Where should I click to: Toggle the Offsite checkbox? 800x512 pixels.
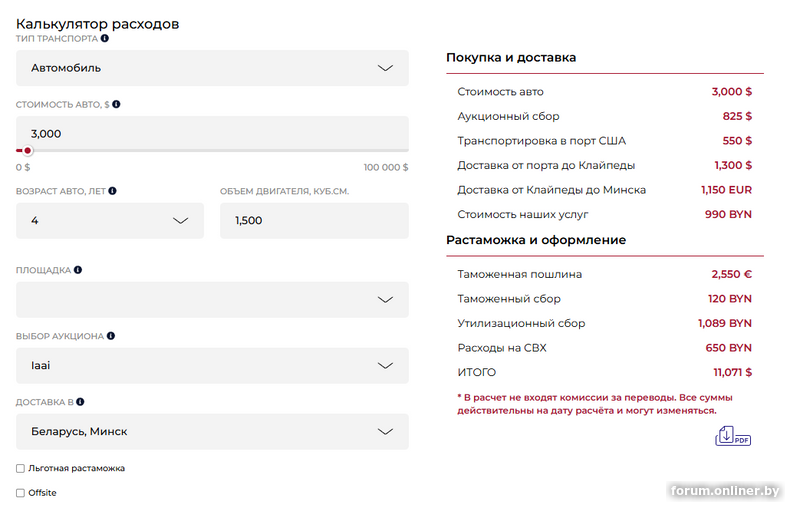tap(21, 493)
